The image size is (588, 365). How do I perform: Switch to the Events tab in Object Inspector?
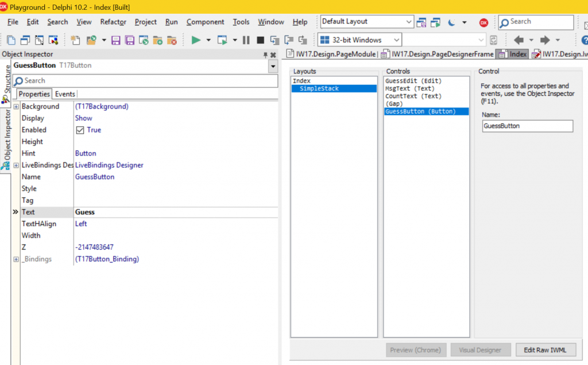click(65, 94)
